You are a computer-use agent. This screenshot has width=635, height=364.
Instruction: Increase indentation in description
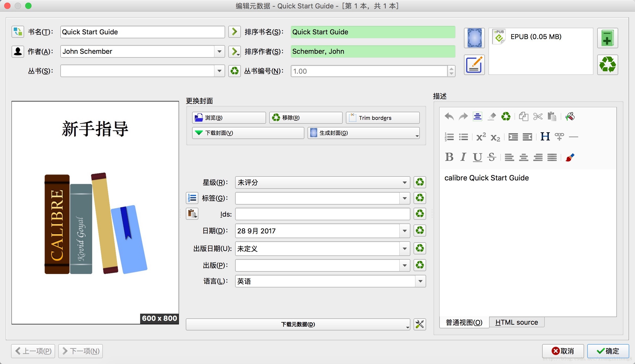(513, 137)
